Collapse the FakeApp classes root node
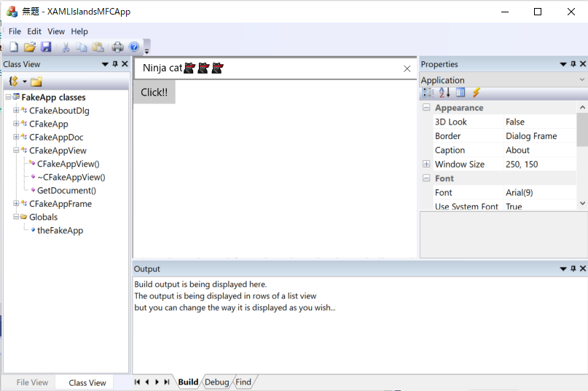This screenshot has width=588, height=391. click(x=8, y=97)
